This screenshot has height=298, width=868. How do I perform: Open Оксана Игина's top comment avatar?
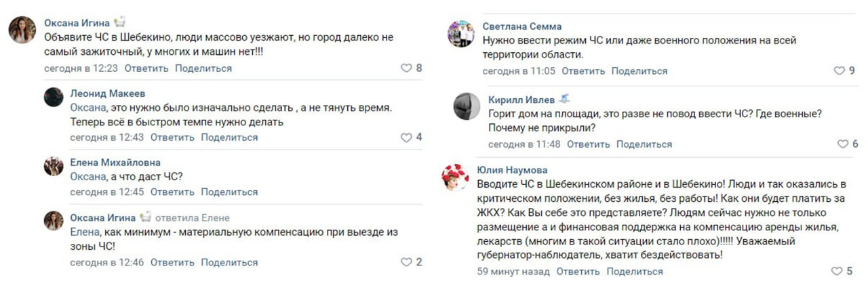point(22,30)
